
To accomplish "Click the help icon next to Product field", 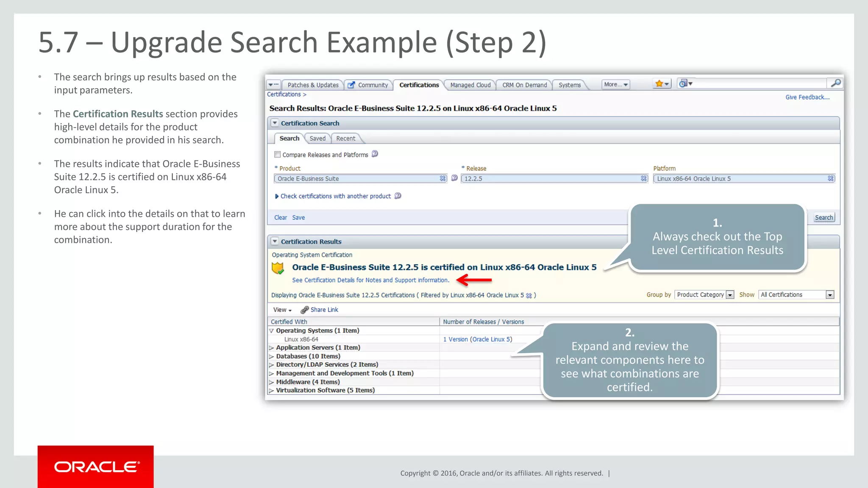I will [454, 178].
